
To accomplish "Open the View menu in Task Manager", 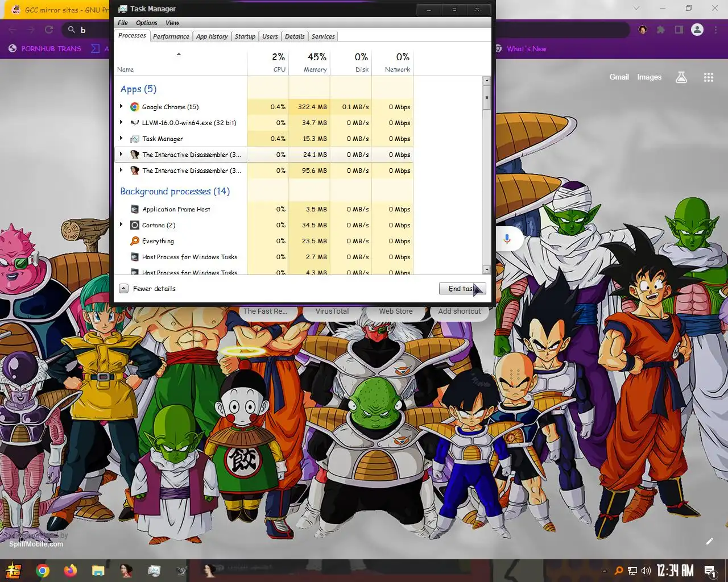I will click(172, 23).
